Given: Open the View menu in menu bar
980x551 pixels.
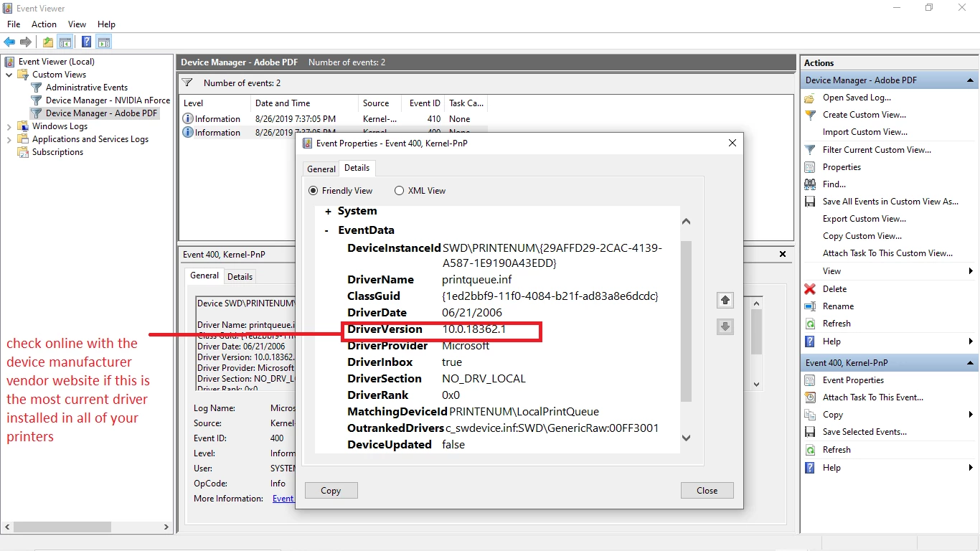Looking at the screenshot, I should coord(77,24).
